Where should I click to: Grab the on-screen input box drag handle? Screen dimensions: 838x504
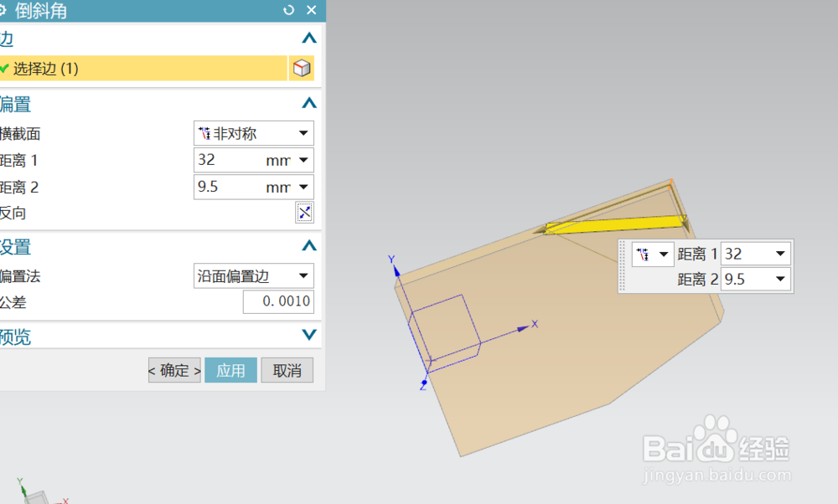click(622, 266)
